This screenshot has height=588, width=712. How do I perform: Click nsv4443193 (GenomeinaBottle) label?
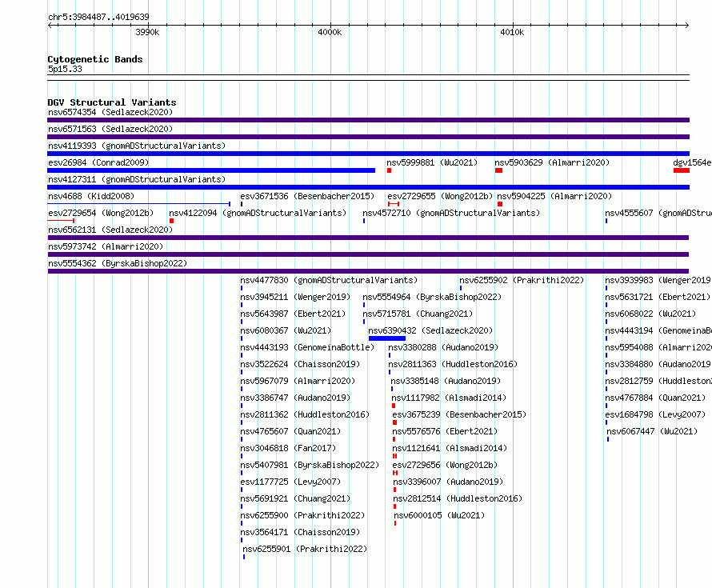pos(307,347)
